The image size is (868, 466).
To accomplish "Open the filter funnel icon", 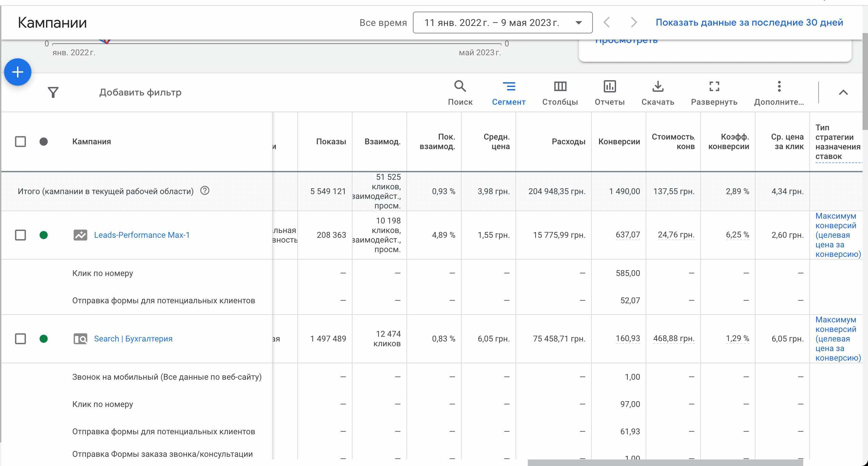I will 53,92.
